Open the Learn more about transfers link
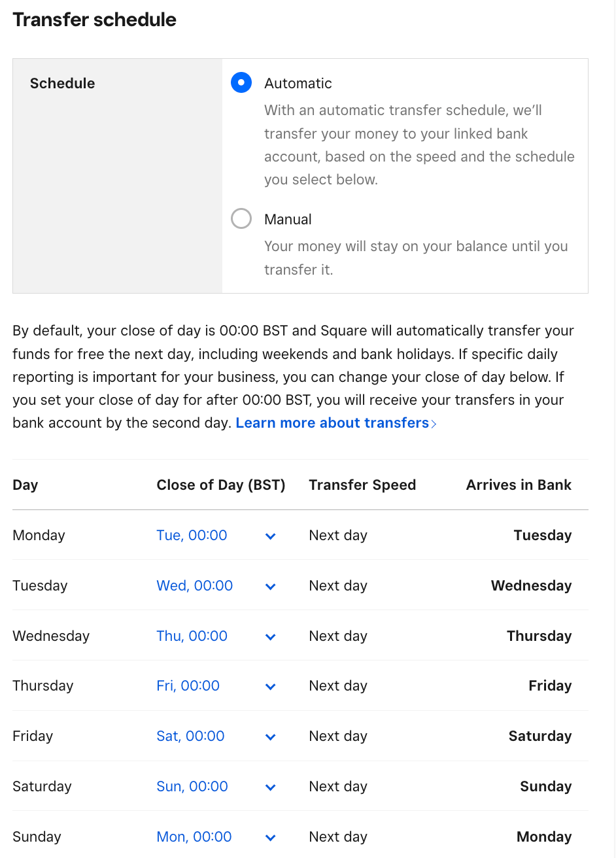The width and height of the screenshot is (616, 858). coord(332,423)
